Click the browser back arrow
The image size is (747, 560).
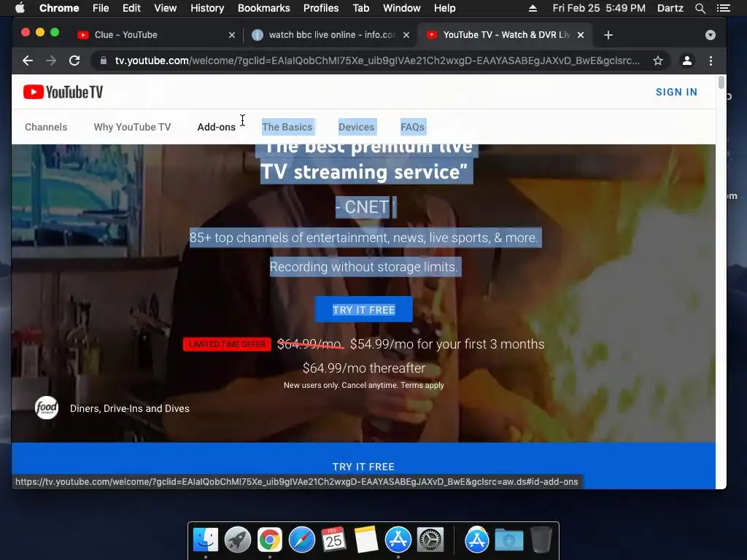coord(28,61)
